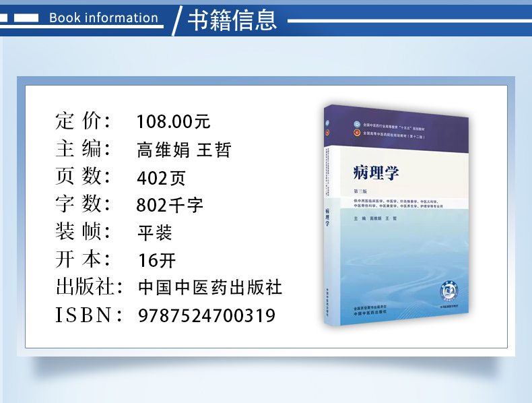Click the 装帧 label
This screenshot has height=403, width=532.
[83, 232]
